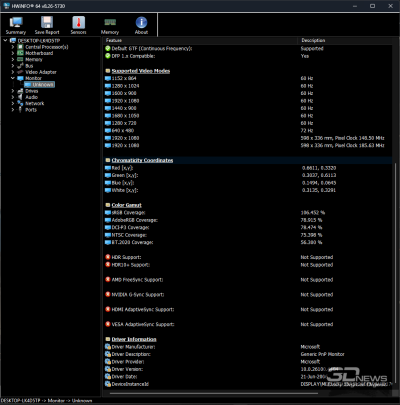This screenshot has width=400, height=405.
Task: Select the Unknown monitor node
Action: (39, 85)
